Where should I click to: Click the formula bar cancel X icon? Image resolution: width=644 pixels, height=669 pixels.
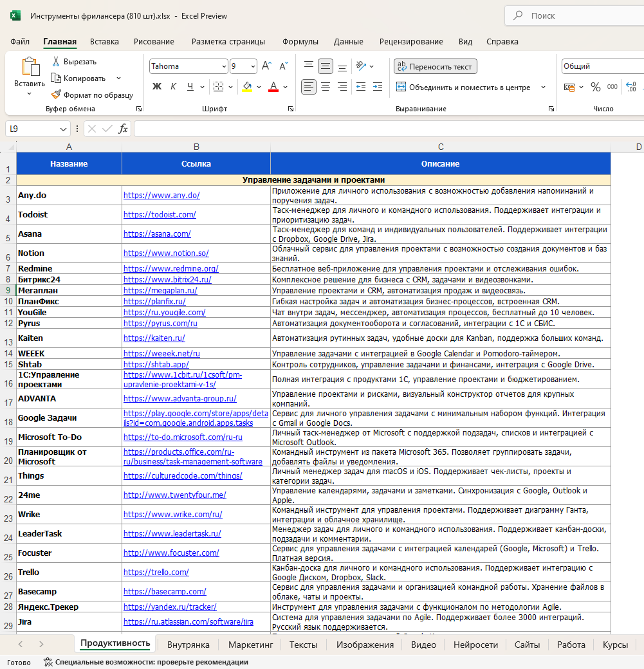[92, 129]
